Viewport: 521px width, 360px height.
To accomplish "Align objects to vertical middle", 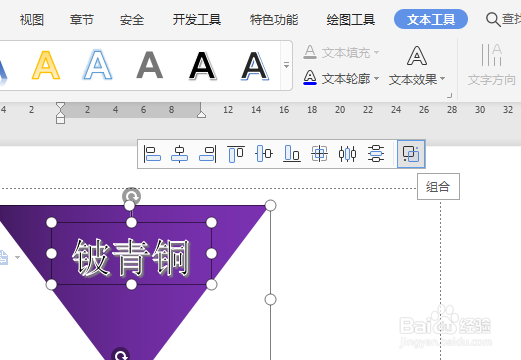I will click(x=264, y=154).
